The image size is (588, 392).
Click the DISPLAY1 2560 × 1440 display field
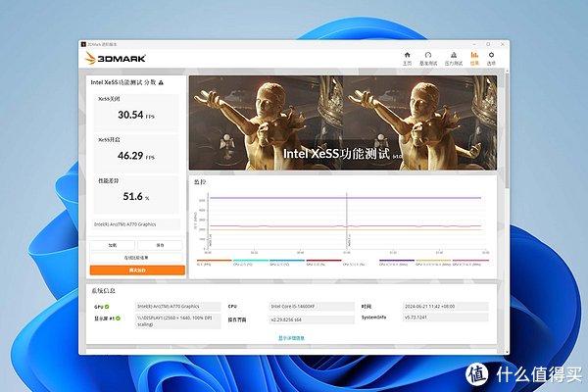[177, 321]
